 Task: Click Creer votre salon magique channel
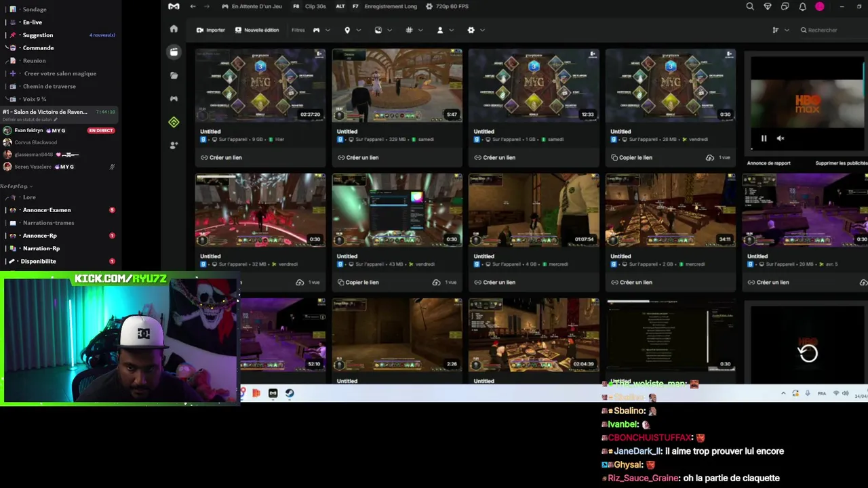(60, 73)
